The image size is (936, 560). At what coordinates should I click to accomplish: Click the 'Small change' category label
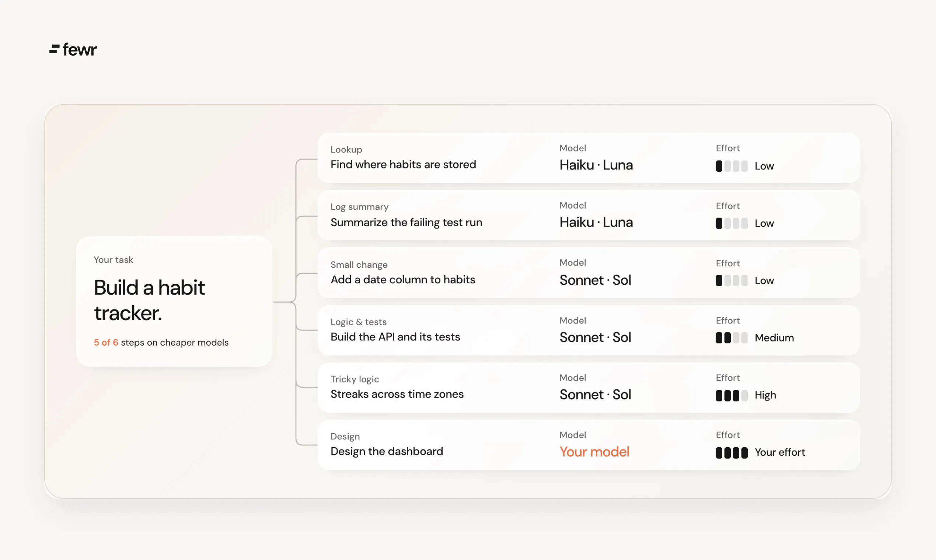359,265
